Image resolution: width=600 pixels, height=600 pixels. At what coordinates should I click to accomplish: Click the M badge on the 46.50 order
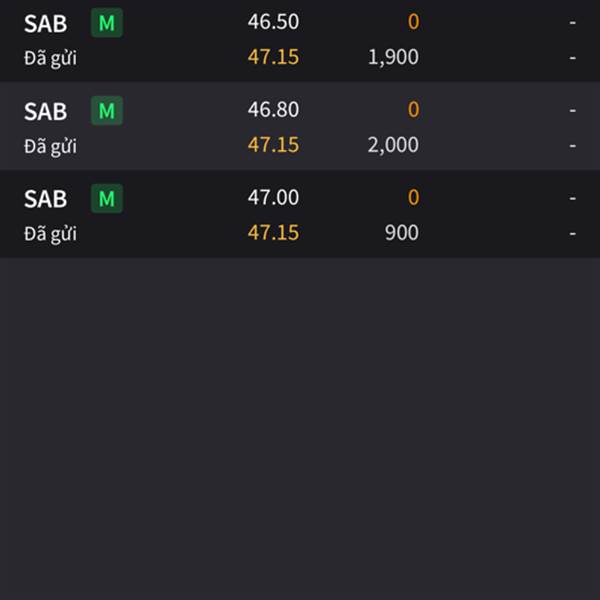pos(107,23)
